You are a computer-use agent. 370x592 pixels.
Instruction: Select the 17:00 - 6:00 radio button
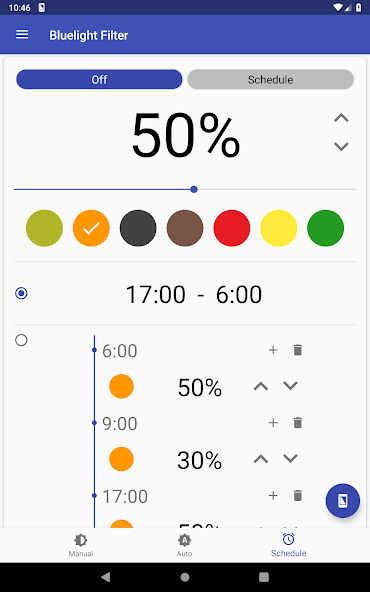pos(21,293)
